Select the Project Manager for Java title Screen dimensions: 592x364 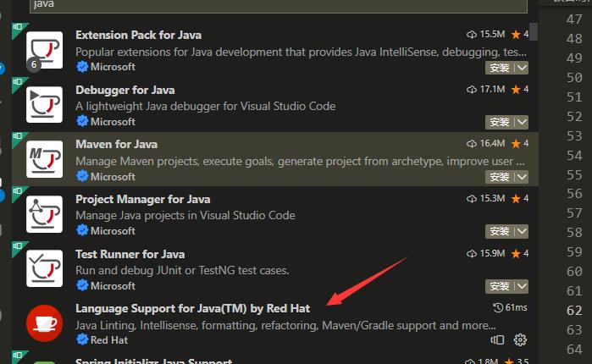pos(143,199)
